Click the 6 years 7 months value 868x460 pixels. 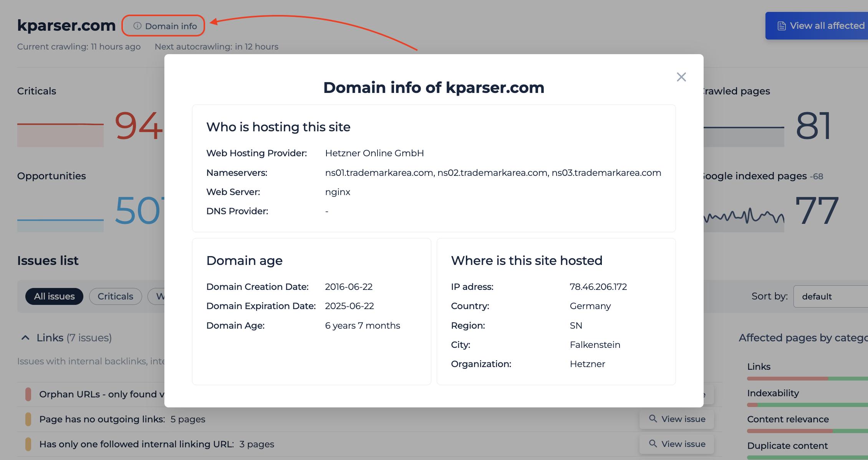tap(363, 326)
